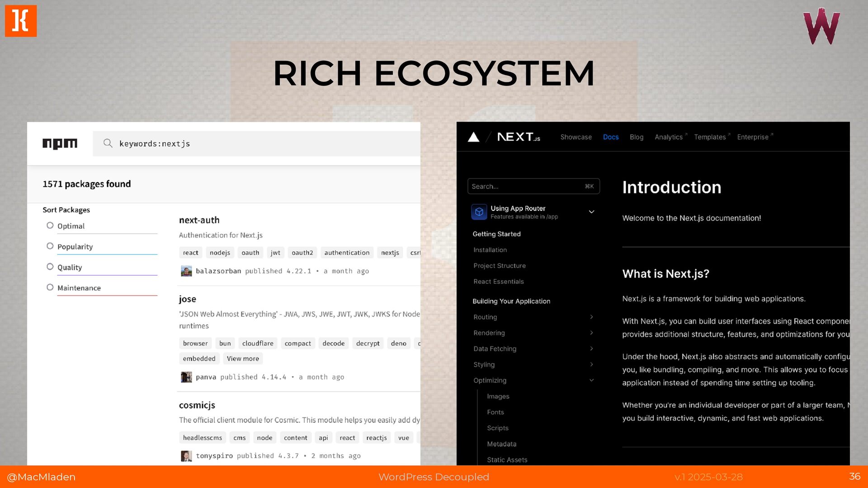Click the oauth2 keyword tag
868x488 pixels.
[302, 253]
